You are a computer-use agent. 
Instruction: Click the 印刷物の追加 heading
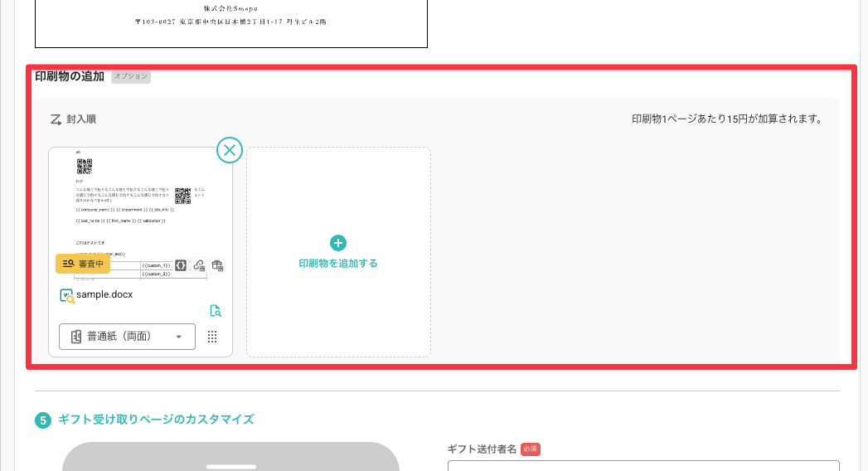click(x=70, y=76)
